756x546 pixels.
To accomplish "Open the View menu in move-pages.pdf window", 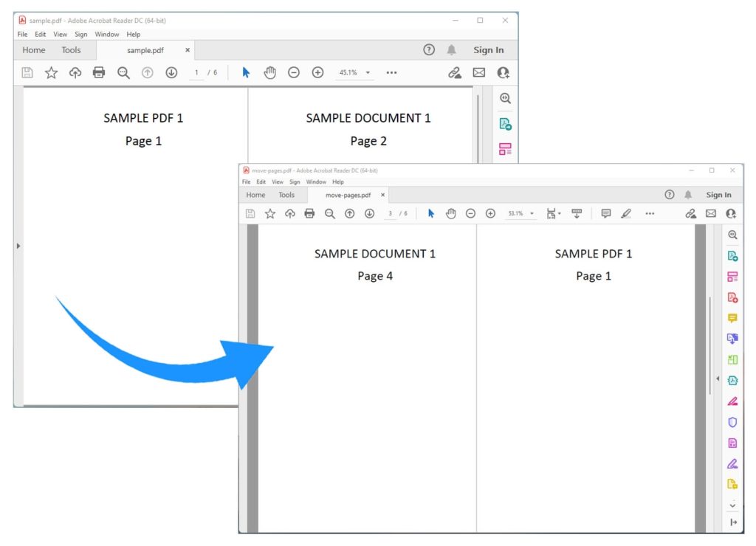I will pyautogui.click(x=277, y=182).
